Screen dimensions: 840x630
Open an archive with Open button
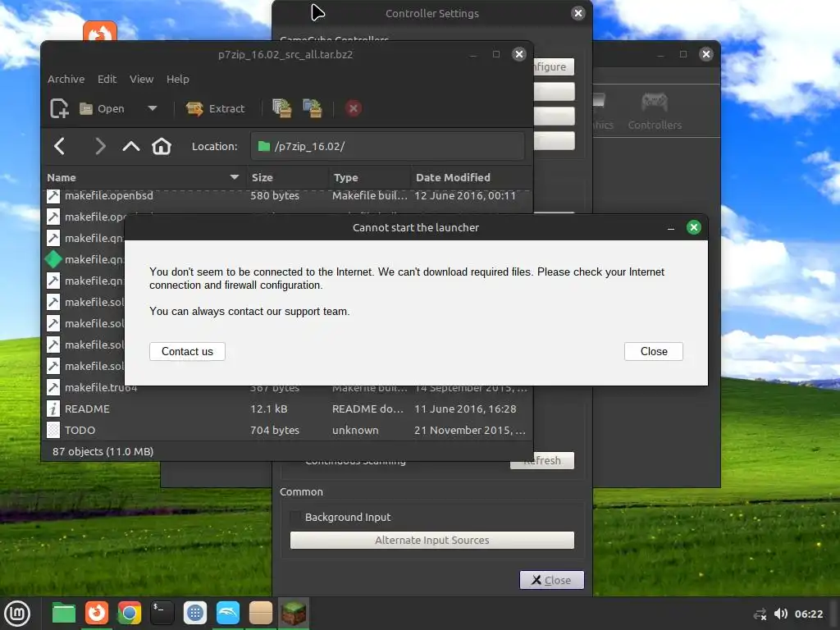pyautogui.click(x=103, y=109)
